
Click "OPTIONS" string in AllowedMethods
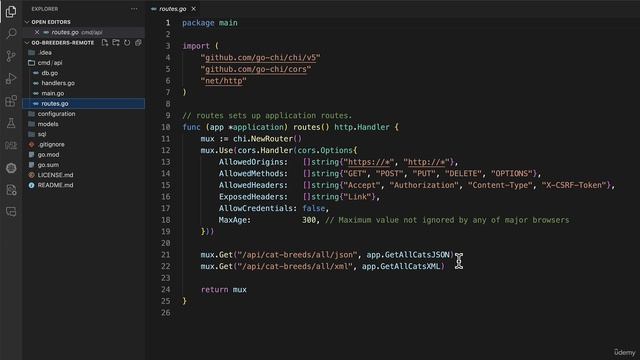(511, 173)
